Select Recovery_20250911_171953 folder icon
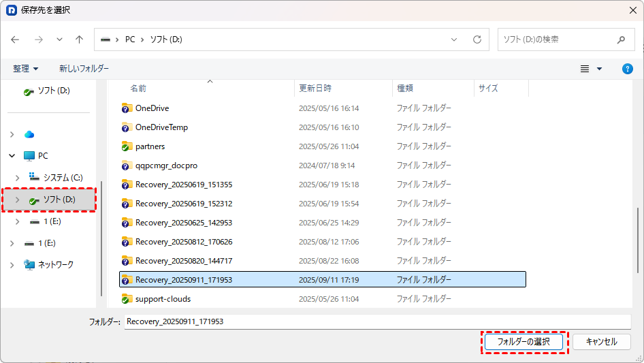 [x=127, y=280]
